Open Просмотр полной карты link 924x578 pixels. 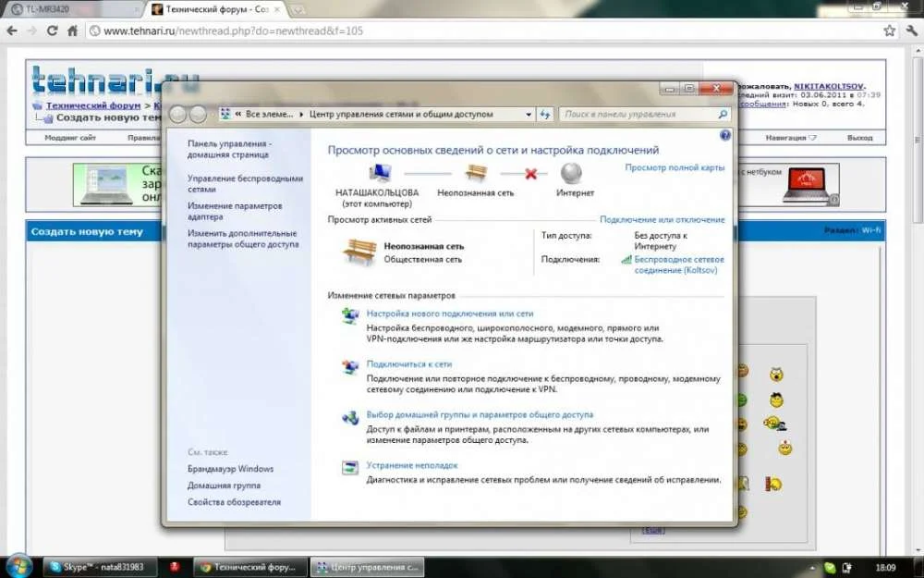pos(675,167)
